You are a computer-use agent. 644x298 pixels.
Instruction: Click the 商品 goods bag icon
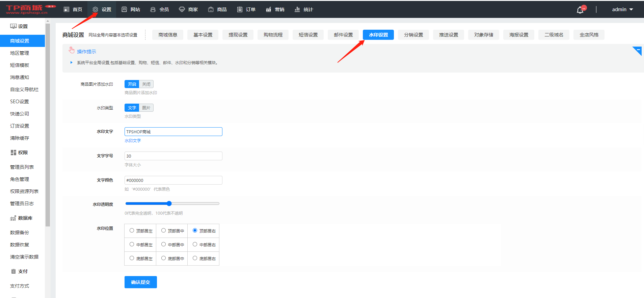pos(211,9)
